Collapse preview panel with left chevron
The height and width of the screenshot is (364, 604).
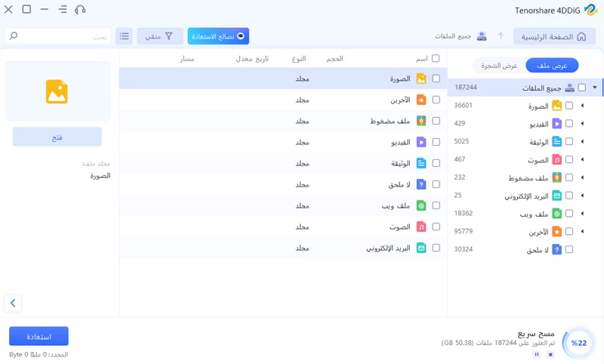point(13,303)
